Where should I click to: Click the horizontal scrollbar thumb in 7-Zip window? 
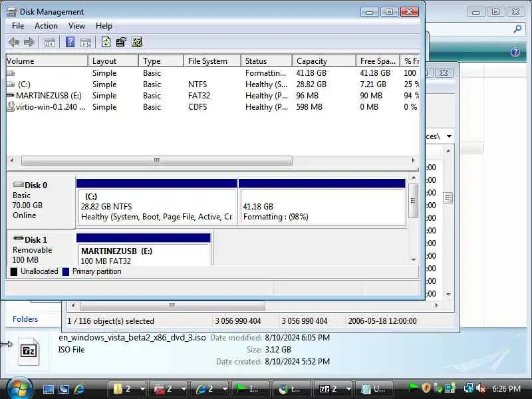[x=172, y=305]
